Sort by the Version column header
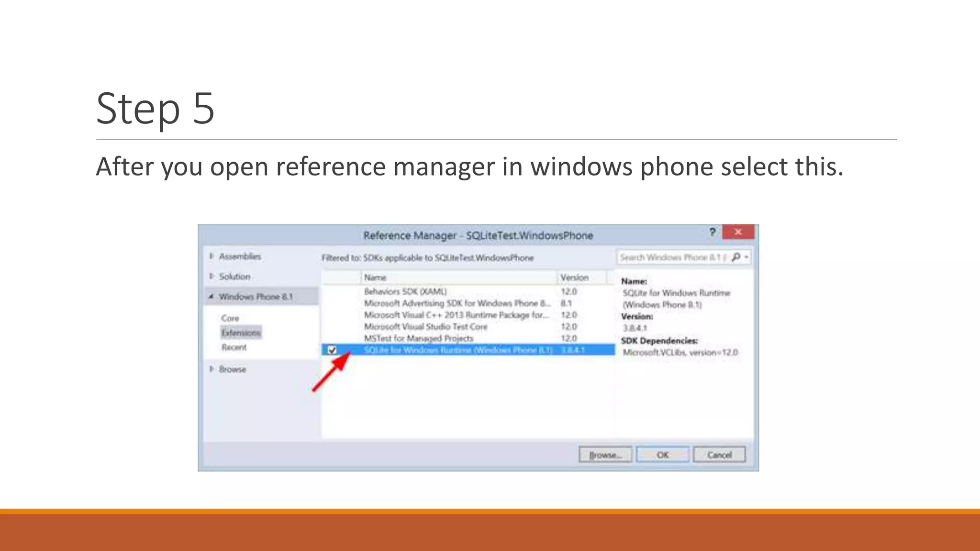 click(x=582, y=277)
